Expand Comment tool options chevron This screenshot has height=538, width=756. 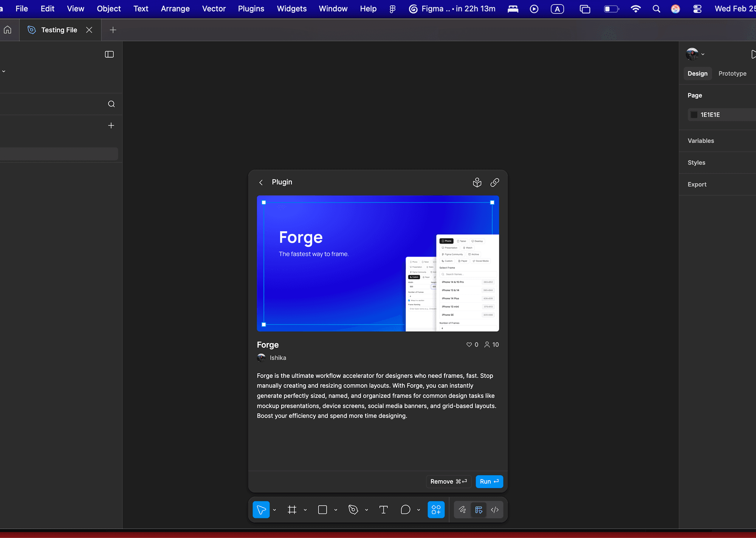click(418, 510)
